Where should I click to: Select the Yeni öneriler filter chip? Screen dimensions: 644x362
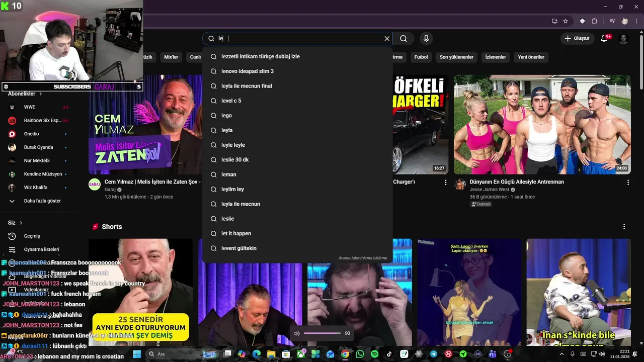click(531, 57)
